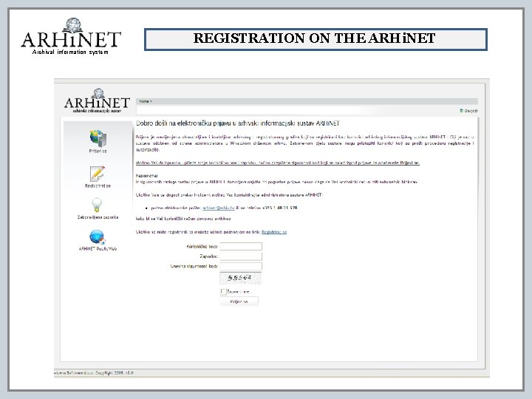Click the administrator email address link
This screenshot has height=399, width=532.
[x=219, y=208]
